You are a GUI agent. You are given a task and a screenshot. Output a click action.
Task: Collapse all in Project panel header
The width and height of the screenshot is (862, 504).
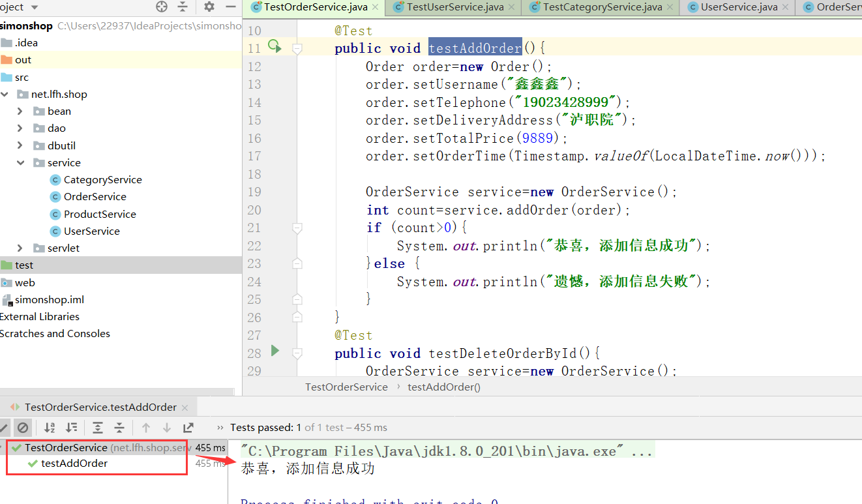183,7
